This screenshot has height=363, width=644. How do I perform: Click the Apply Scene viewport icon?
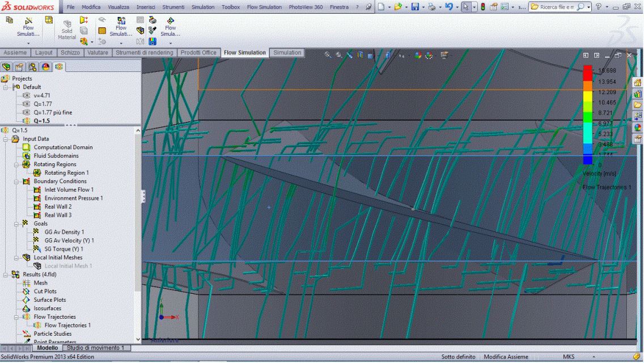[429, 55]
